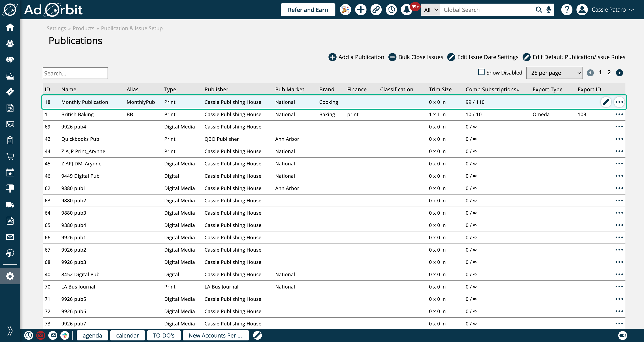The height and width of the screenshot is (342, 644).
Task: Open the reports pie chart icon in sidebar
Action: pyautogui.click(x=10, y=253)
